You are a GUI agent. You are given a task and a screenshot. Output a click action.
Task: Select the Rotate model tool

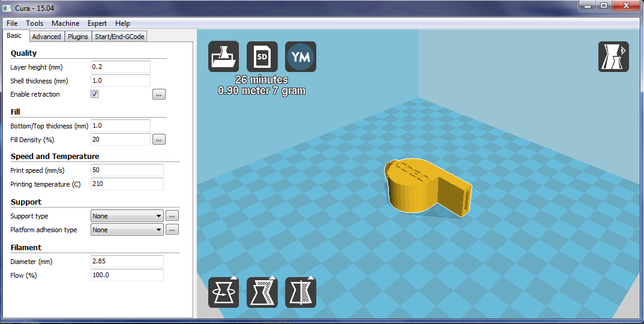pyautogui.click(x=223, y=292)
